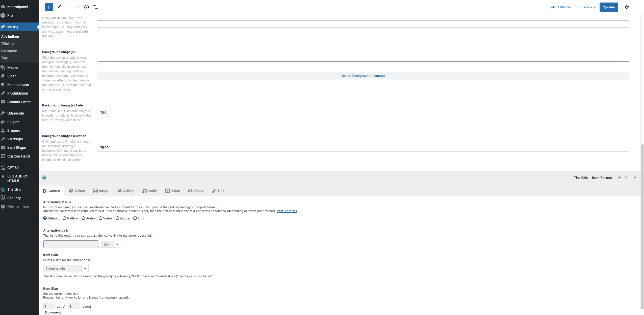Click the Produktioner pin icon

click(3, 93)
